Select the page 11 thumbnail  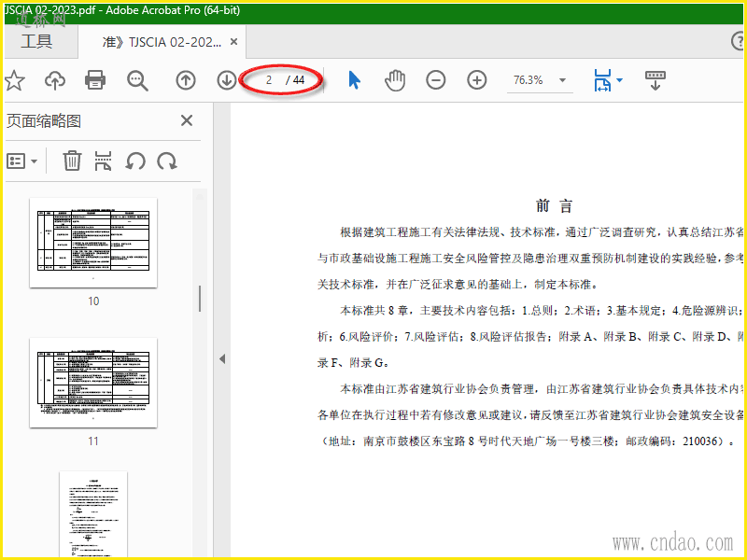point(93,383)
